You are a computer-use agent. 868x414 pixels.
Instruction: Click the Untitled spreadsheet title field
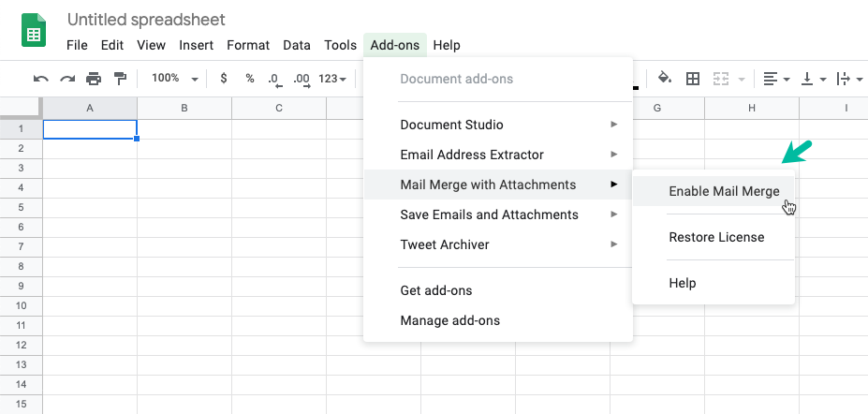(146, 20)
